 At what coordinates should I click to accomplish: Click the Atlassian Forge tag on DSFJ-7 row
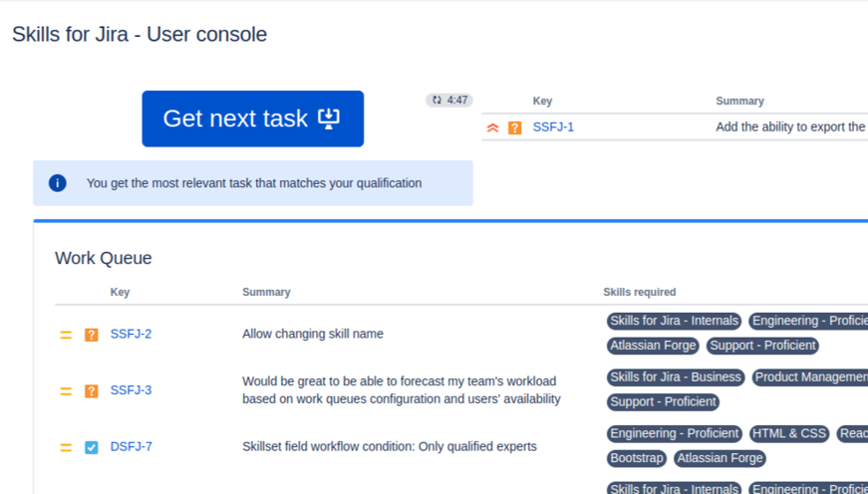point(720,458)
